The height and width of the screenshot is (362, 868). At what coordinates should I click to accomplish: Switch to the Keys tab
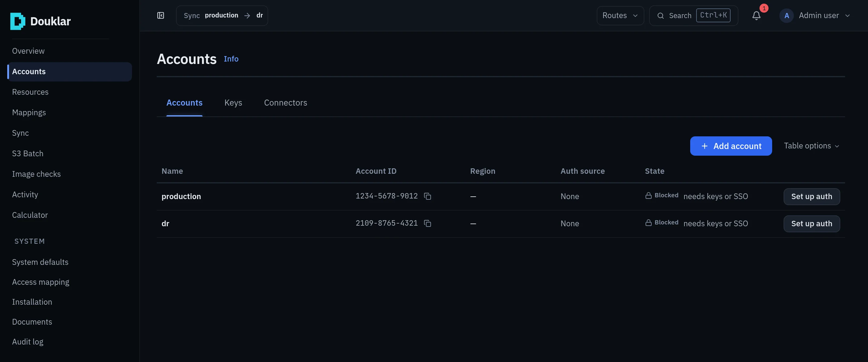click(233, 103)
